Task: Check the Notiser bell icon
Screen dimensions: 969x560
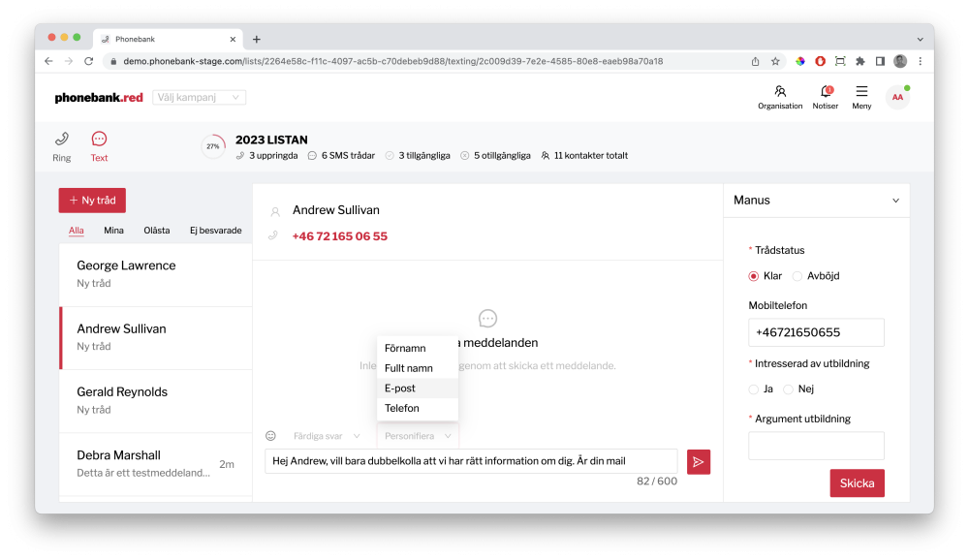Action: pyautogui.click(x=826, y=92)
